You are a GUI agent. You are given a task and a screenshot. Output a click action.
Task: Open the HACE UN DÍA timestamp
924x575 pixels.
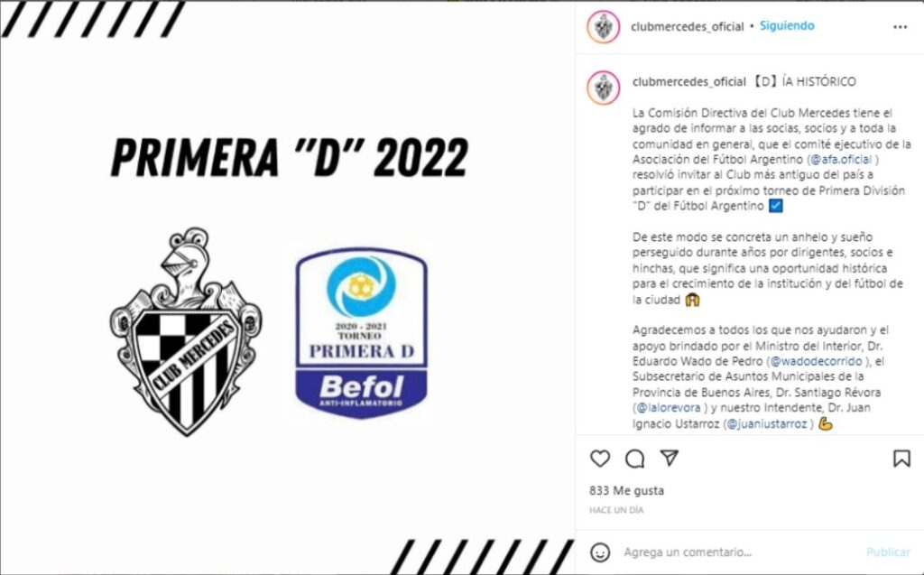616,510
